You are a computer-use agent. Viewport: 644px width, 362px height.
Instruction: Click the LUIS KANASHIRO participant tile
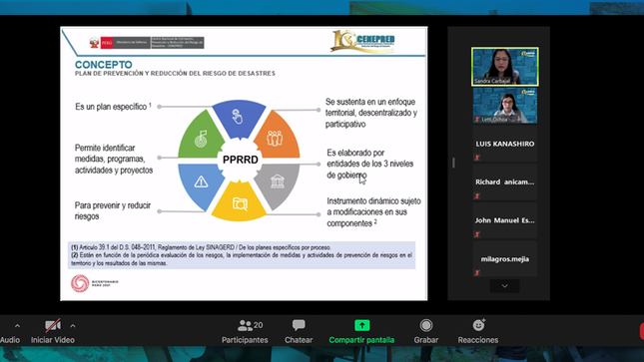[x=505, y=144]
